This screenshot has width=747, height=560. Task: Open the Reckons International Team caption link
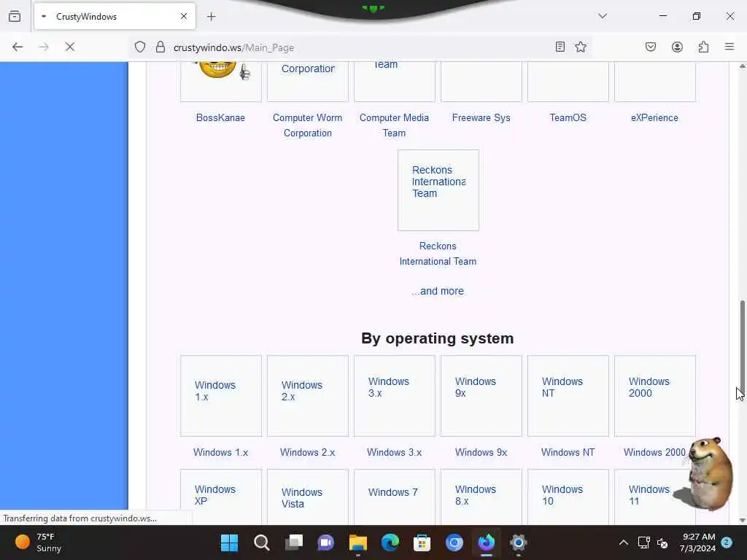438,254
